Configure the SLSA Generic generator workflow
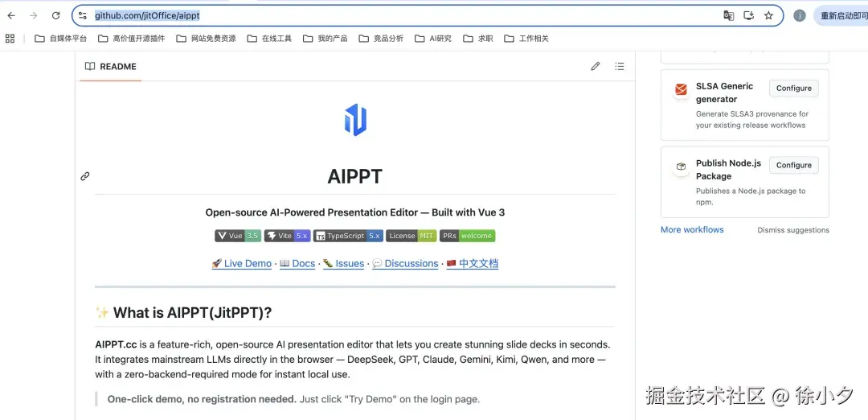868x420 pixels. point(794,88)
